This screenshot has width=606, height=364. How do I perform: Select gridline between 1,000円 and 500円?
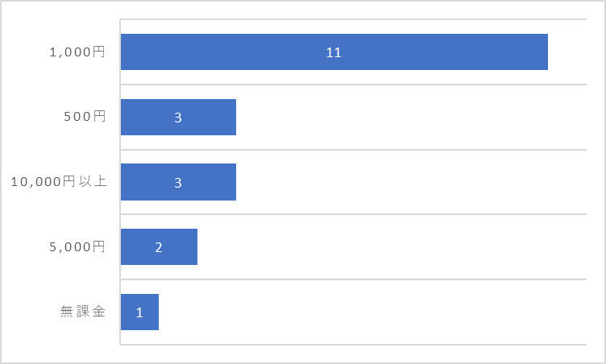click(x=353, y=85)
